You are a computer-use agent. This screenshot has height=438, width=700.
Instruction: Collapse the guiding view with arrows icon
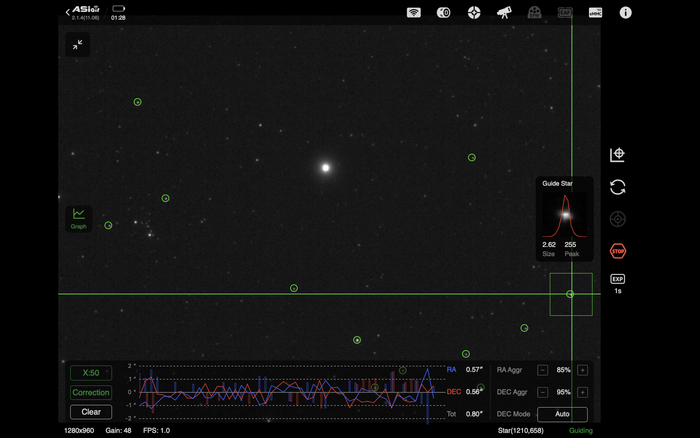click(x=78, y=44)
